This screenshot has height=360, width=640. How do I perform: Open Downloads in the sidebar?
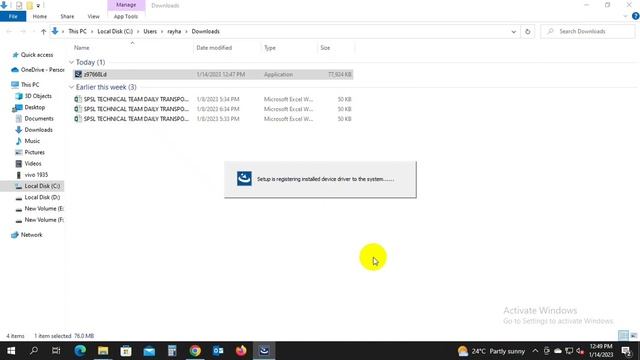click(x=38, y=130)
